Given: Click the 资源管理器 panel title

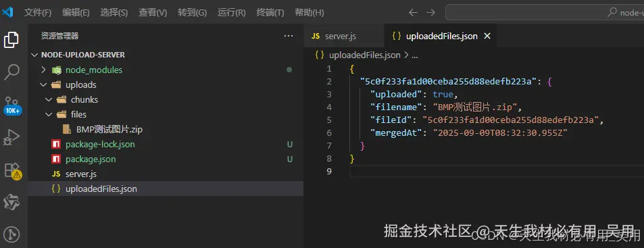Looking at the screenshot, I should click(x=59, y=36).
